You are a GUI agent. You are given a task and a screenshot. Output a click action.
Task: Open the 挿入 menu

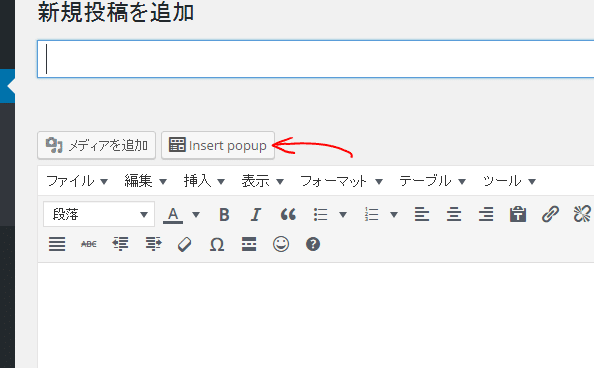pos(204,181)
